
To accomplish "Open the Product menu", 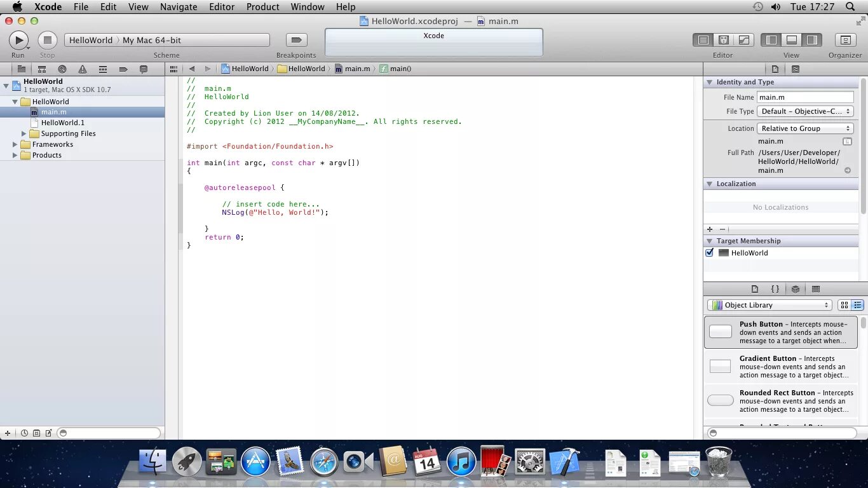I will pos(262,6).
